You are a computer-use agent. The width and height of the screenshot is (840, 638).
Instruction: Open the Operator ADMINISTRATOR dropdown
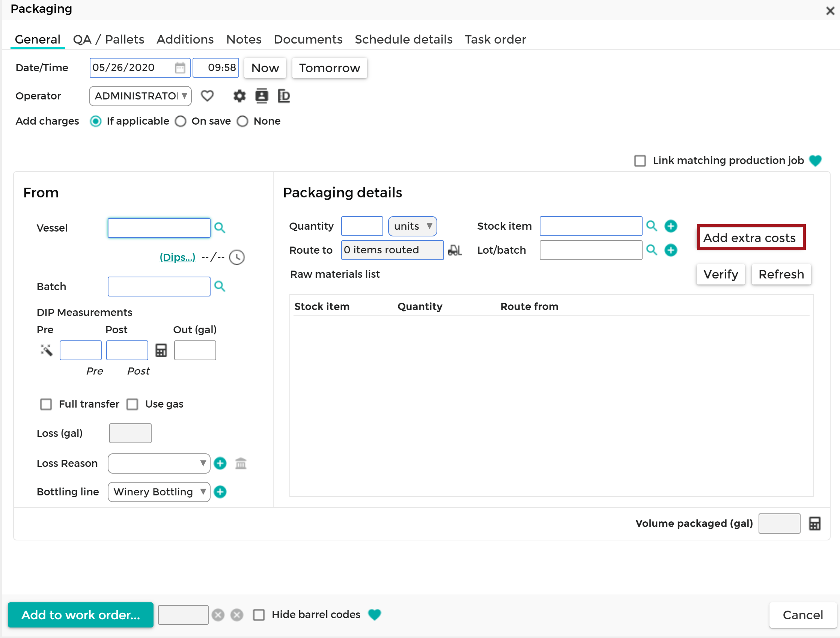tap(140, 96)
